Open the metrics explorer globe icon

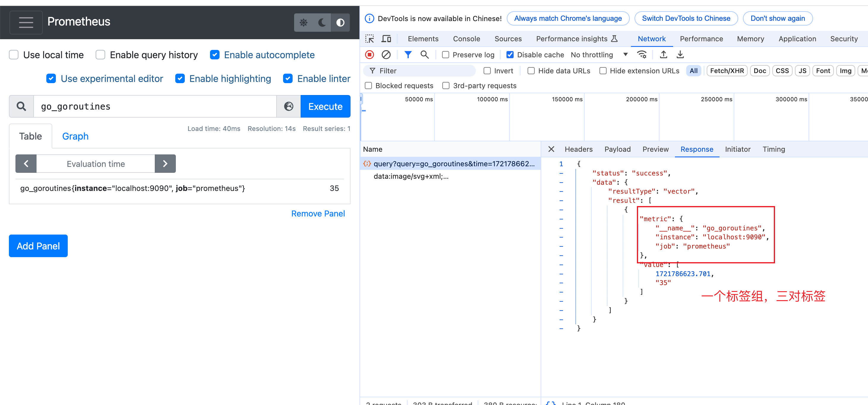pyautogui.click(x=288, y=107)
